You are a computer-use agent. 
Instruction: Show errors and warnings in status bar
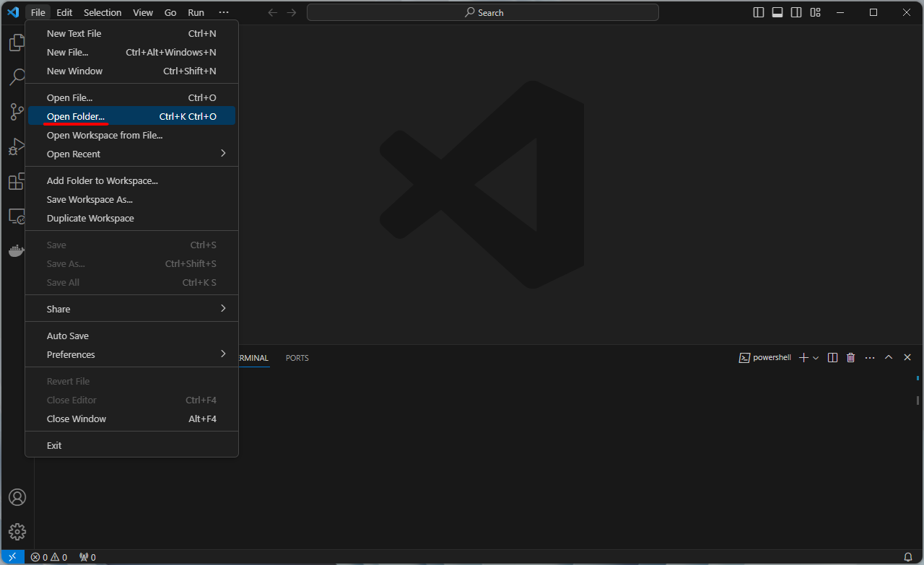[49, 557]
